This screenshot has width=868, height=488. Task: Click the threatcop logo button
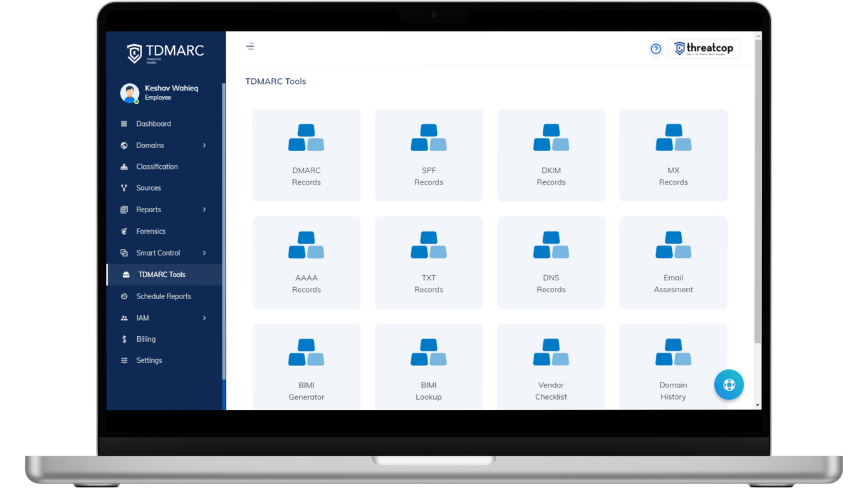point(703,48)
